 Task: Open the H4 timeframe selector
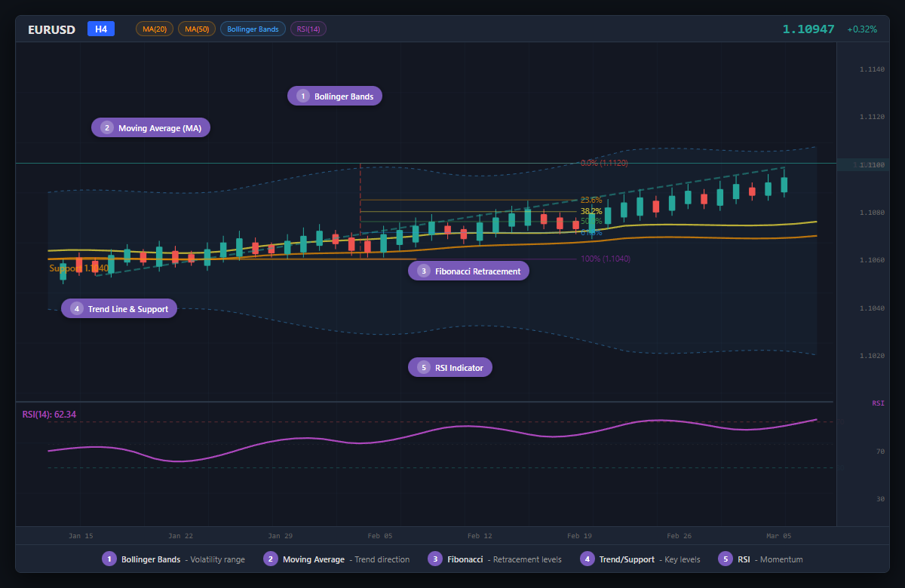101,29
